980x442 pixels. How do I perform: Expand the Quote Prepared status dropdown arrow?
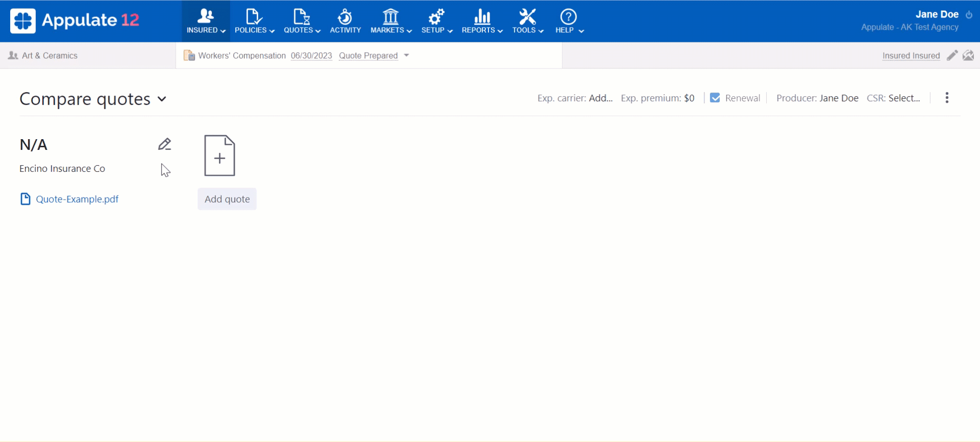click(406, 55)
